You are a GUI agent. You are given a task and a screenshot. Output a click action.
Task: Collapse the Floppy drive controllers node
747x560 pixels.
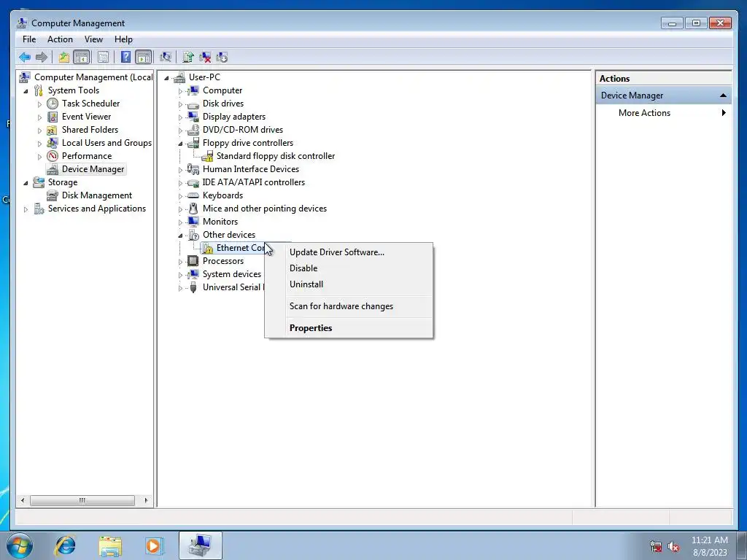[181, 144]
